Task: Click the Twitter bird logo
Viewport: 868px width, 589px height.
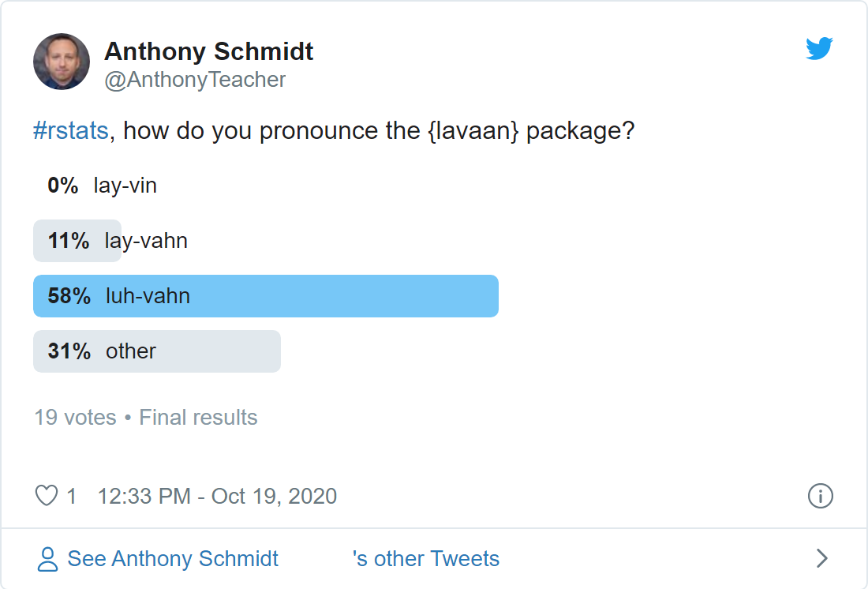Action: pyautogui.click(x=819, y=48)
